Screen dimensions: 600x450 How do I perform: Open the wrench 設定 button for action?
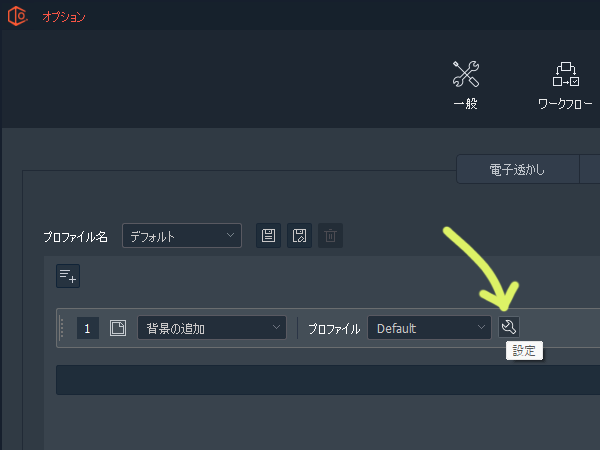[x=509, y=327]
